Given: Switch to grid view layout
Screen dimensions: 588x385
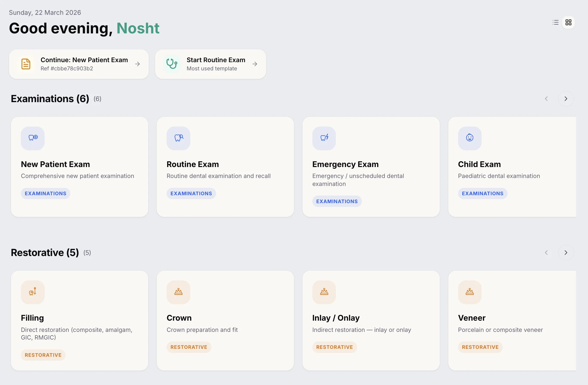Looking at the screenshot, I should 568,22.
